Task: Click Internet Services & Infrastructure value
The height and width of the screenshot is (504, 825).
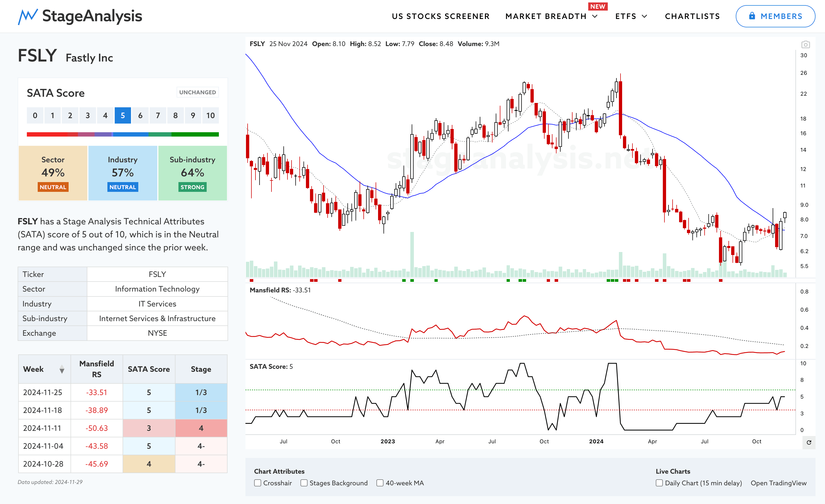Action: pos(157,318)
